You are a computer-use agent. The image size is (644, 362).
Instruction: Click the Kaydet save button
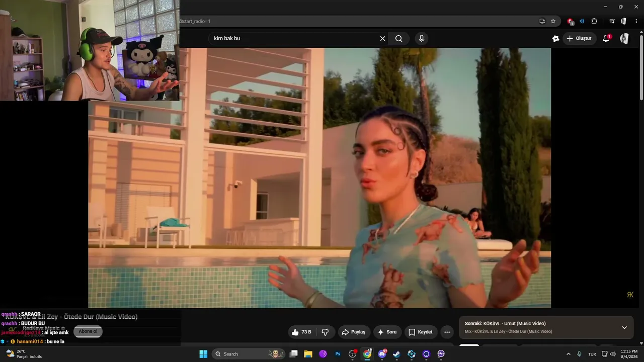pos(421,332)
